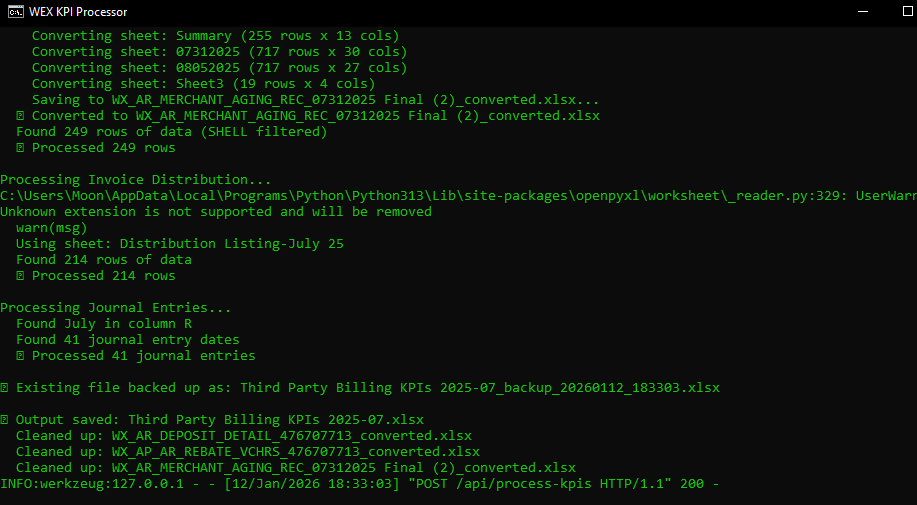
Task: Click the console icon in the title bar
Action: pyautogui.click(x=16, y=12)
